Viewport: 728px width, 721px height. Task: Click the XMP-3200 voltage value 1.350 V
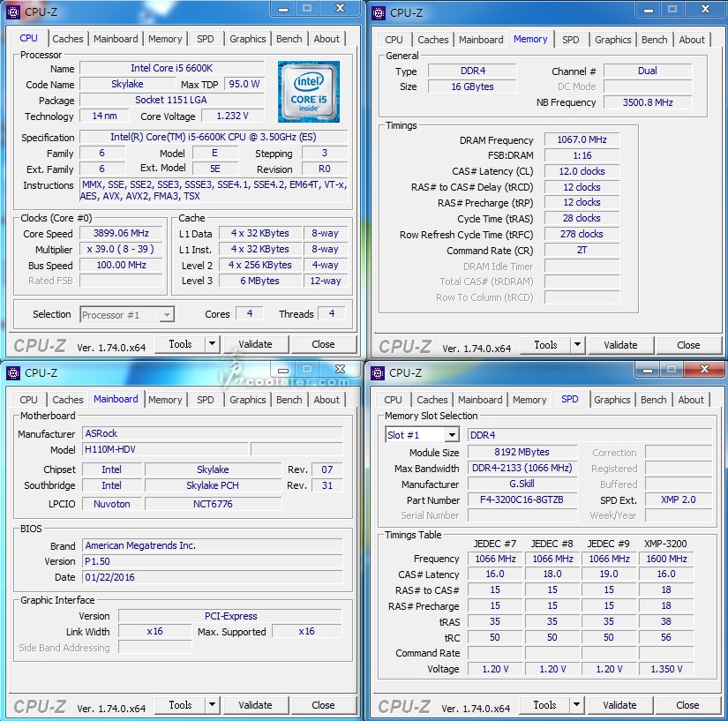click(666, 669)
